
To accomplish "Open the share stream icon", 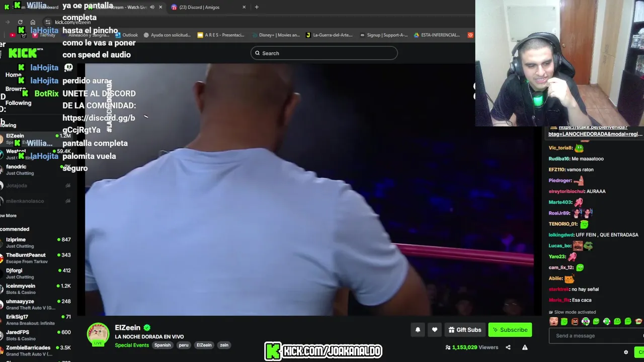I will tap(508, 347).
